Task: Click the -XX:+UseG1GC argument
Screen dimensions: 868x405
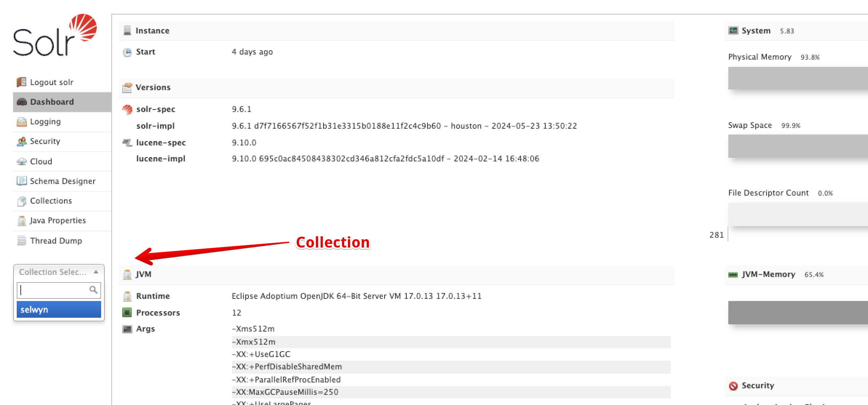Action: (x=261, y=354)
